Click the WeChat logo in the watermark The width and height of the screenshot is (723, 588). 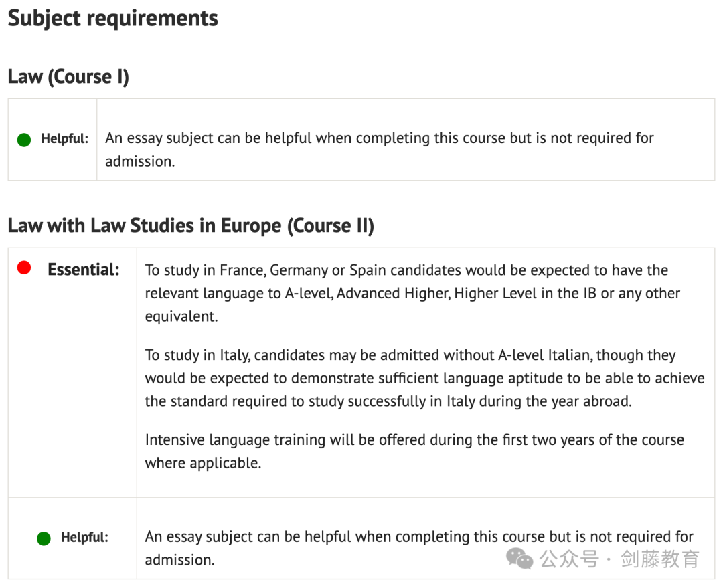click(x=519, y=559)
